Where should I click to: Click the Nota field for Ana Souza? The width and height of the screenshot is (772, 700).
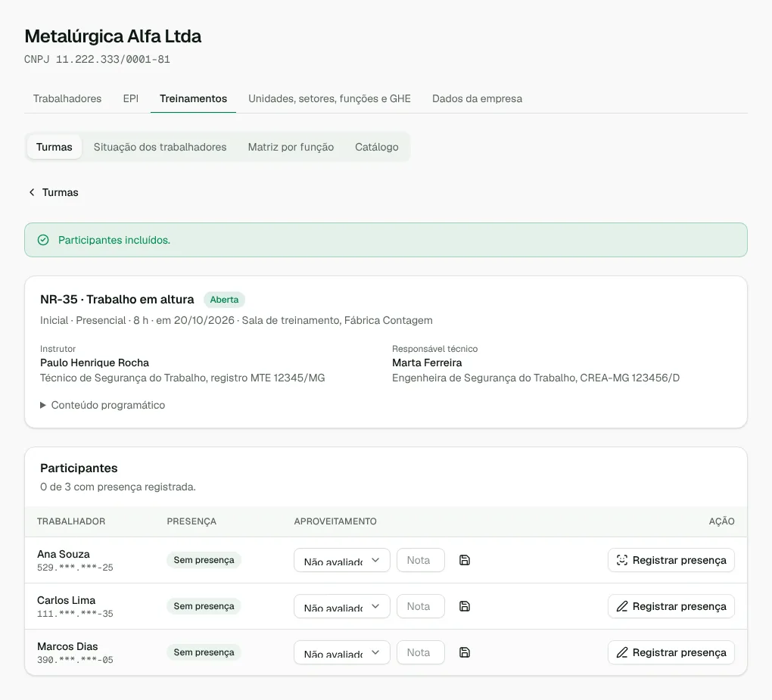421,560
